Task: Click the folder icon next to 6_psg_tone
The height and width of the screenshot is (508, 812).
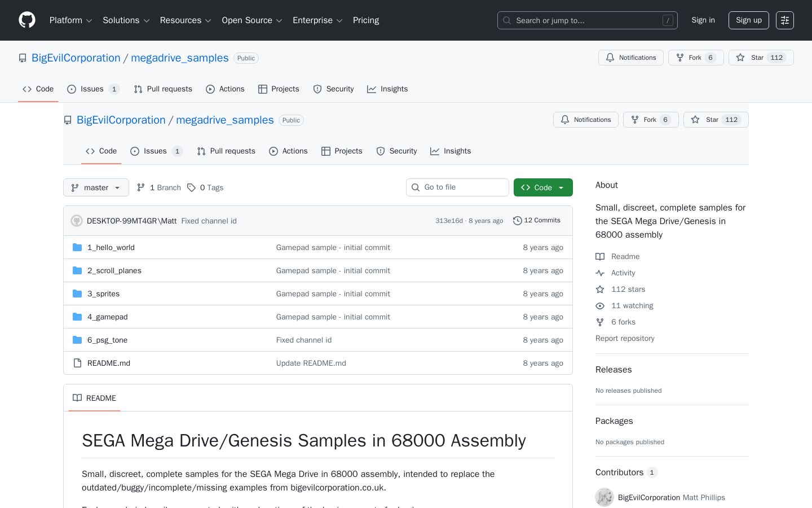Action: click(77, 340)
